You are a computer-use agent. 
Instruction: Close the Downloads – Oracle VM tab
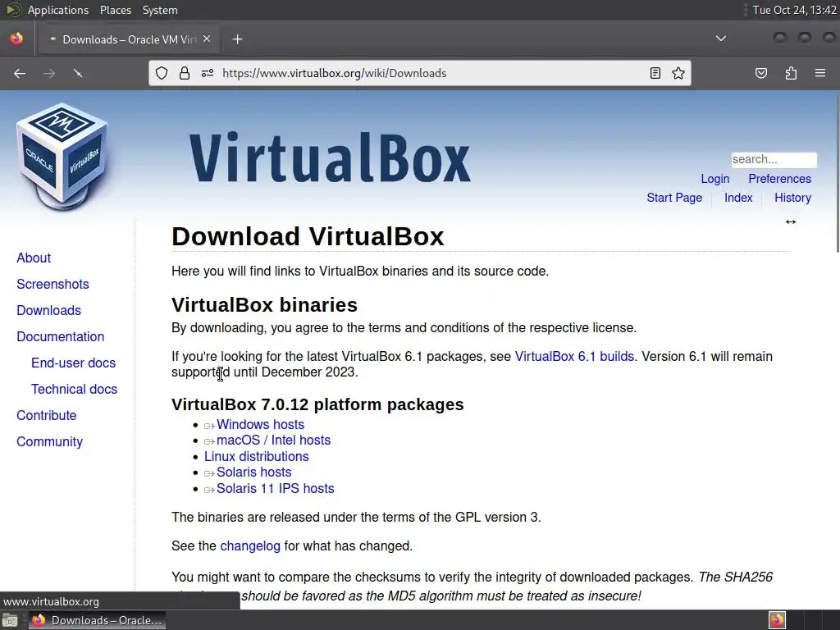207,39
